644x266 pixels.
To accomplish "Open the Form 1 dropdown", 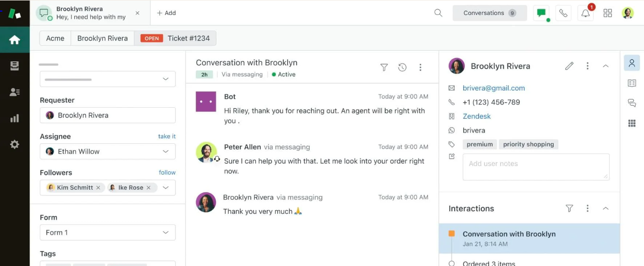I will 108,233.
